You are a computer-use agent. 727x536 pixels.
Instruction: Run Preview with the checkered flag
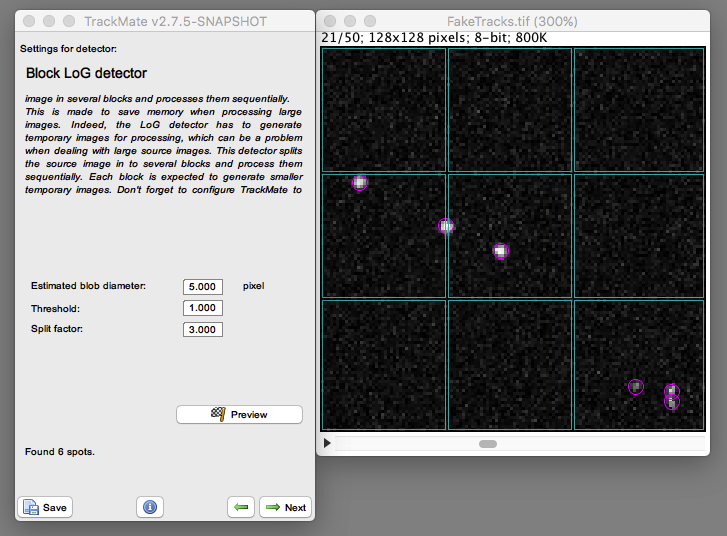[239, 415]
